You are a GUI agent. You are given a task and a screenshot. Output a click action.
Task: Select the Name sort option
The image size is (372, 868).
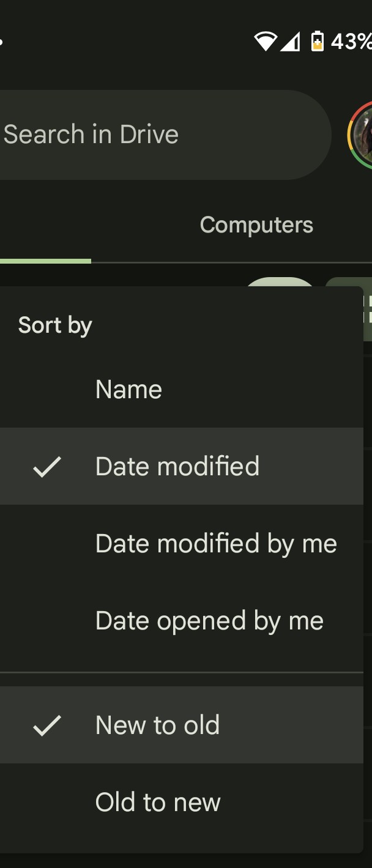[128, 390]
